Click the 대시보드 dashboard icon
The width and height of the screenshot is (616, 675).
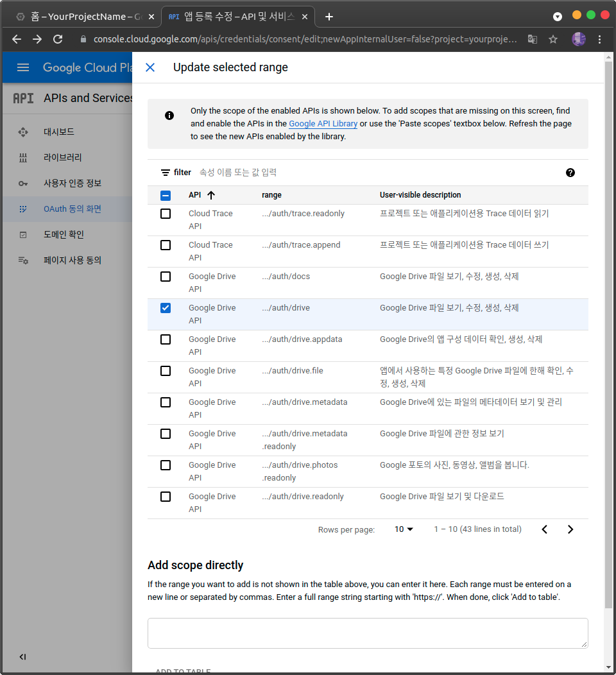(23, 132)
